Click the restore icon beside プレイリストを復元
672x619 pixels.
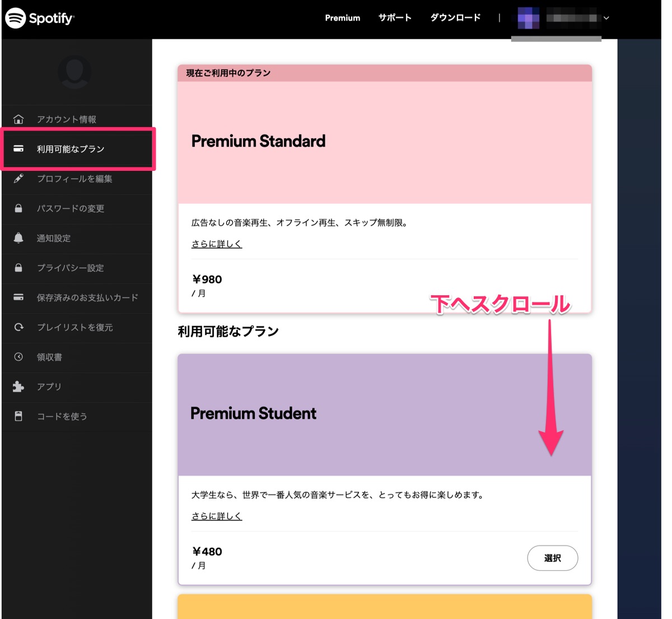18,327
